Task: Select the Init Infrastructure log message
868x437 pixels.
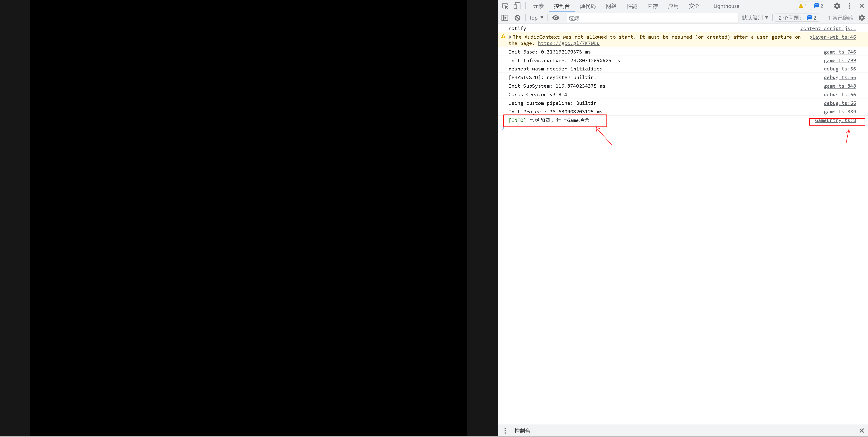Action: pyautogui.click(x=564, y=61)
